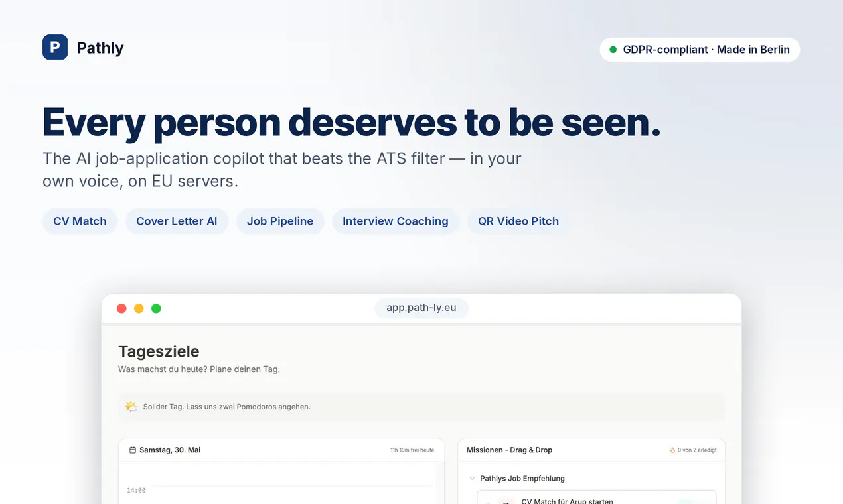Click the Pathly brand name

pyautogui.click(x=100, y=48)
